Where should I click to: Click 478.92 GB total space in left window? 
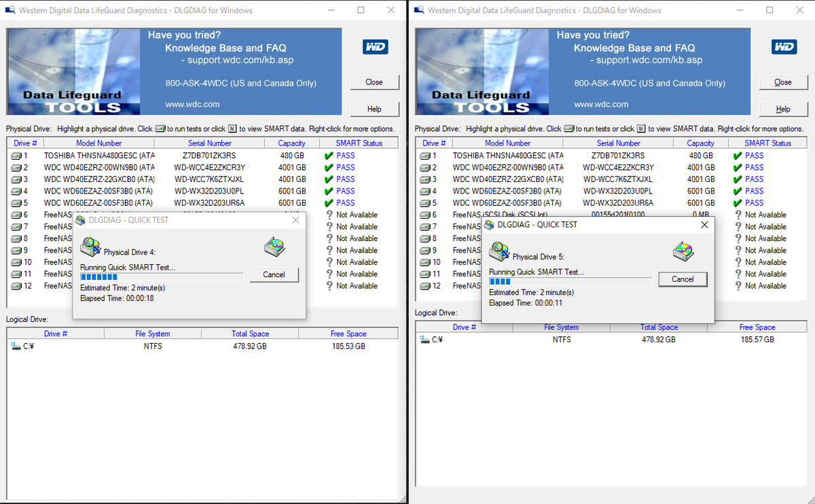pyautogui.click(x=250, y=346)
